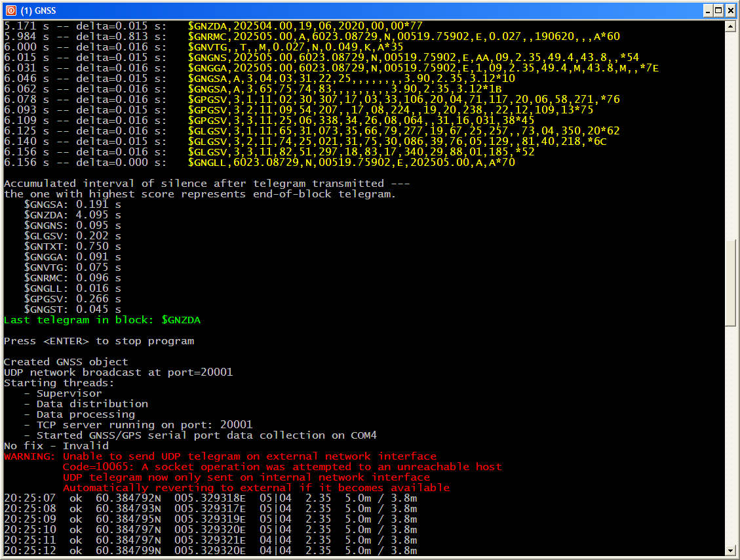Click the $GNGLL telegram line in yellow
Viewport: 740px width, 560px height.
(x=351, y=163)
